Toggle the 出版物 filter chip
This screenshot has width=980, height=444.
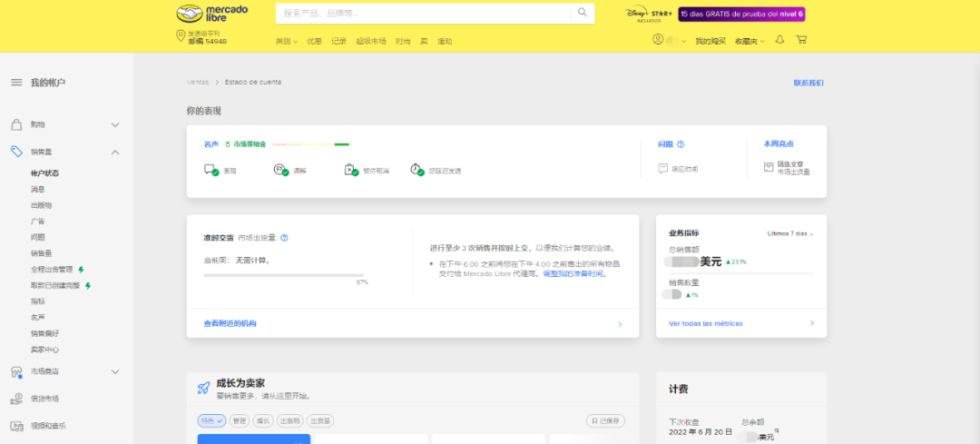290,421
